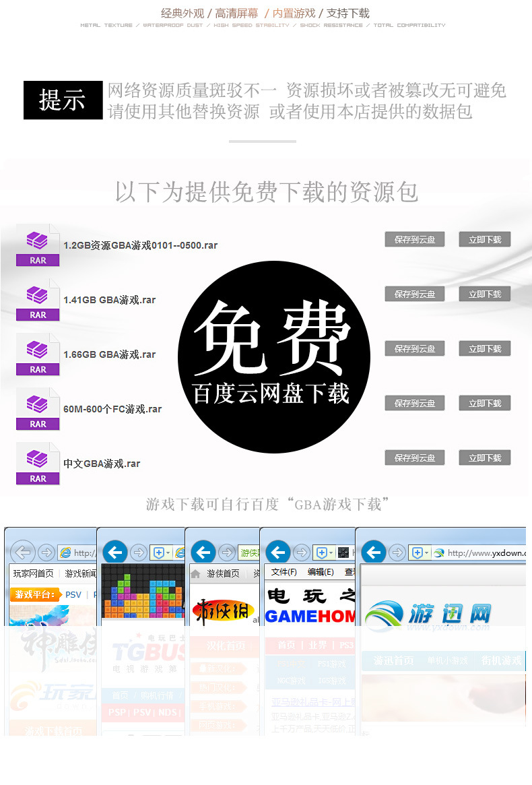Open shield dropdown arrow in the TGBUS window
This screenshot has width=532, height=785.
[x=168, y=553]
